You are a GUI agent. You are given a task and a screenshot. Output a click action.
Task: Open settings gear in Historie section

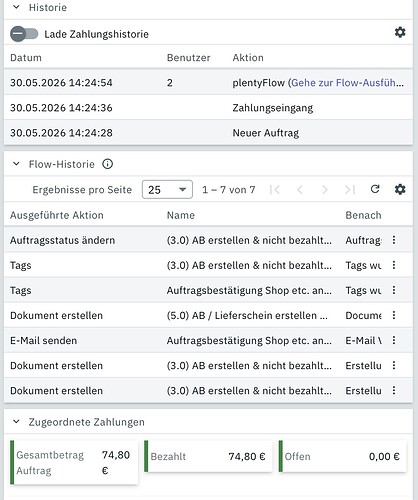click(400, 32)
